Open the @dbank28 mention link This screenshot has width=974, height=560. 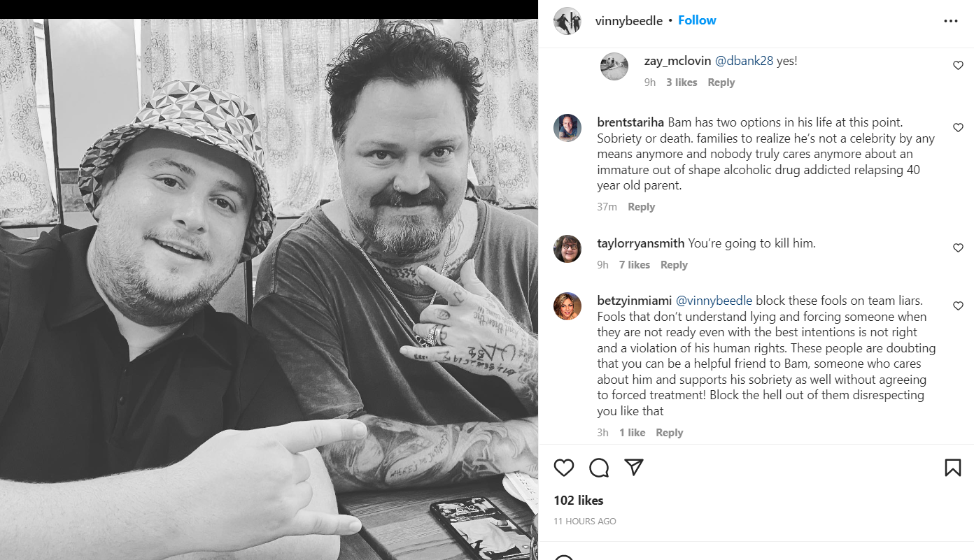point(744,61)
